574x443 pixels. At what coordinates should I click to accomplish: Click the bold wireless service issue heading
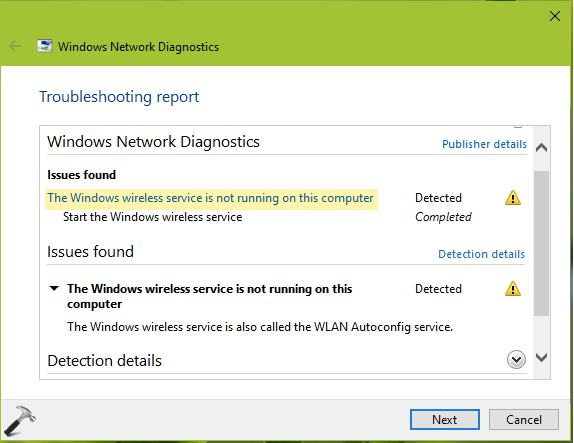[x=209, y=296]
